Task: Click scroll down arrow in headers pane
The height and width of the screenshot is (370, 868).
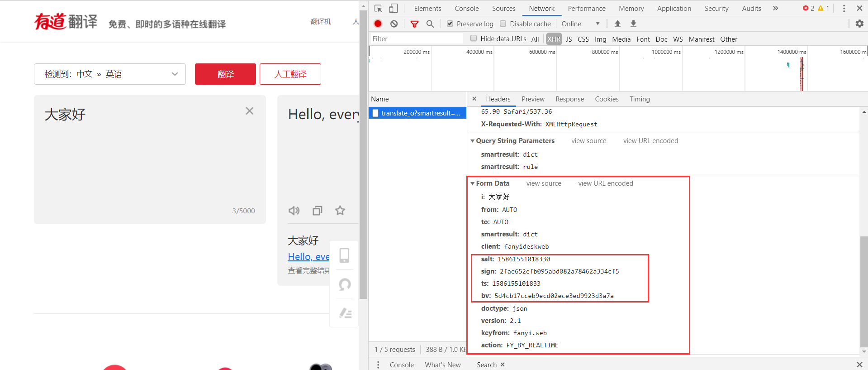Action: click(x=864, y=351)
